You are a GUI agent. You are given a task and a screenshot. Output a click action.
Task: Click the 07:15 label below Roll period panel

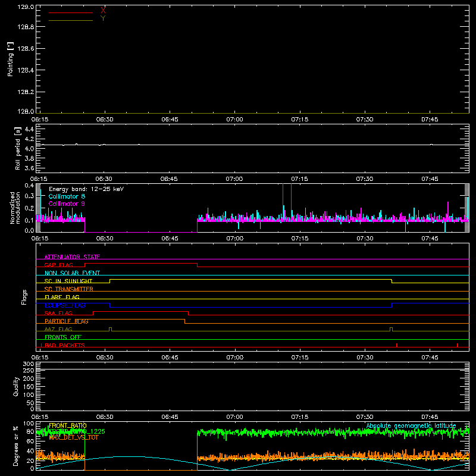pyautogui.click(x=300, y=179)
